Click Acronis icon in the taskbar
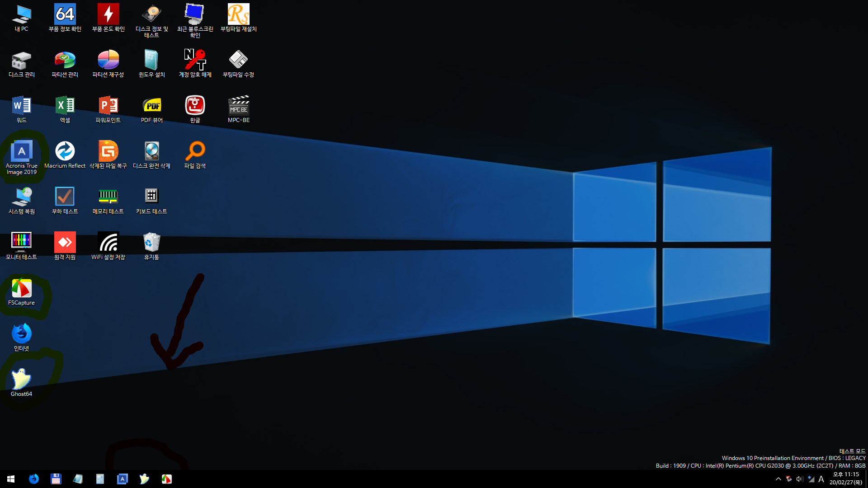 tap(122, 479)
